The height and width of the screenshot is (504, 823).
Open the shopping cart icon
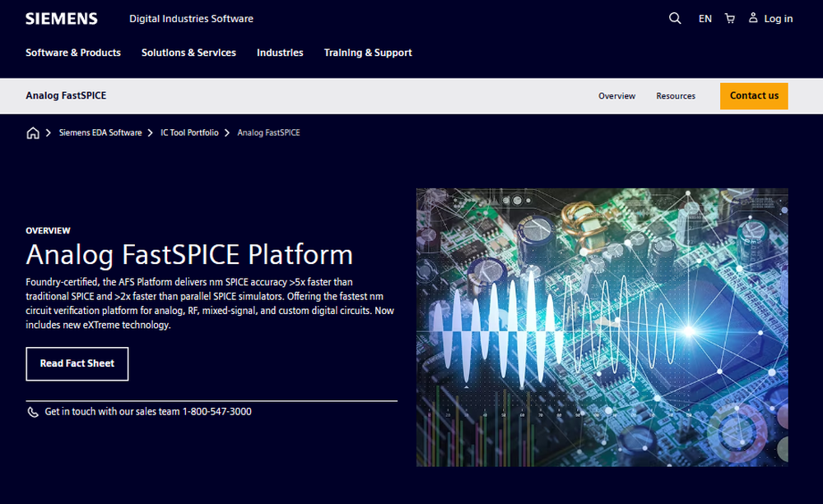[729, 18]
